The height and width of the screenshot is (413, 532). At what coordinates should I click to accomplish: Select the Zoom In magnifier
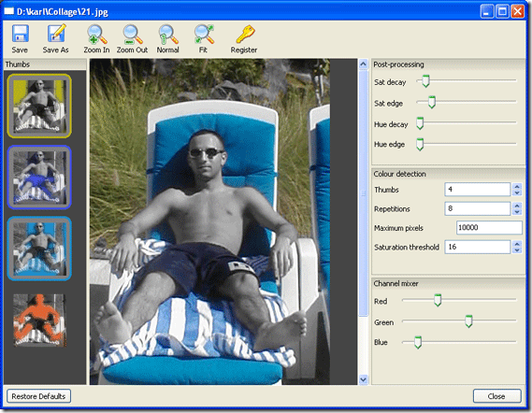tap(96, 34)
